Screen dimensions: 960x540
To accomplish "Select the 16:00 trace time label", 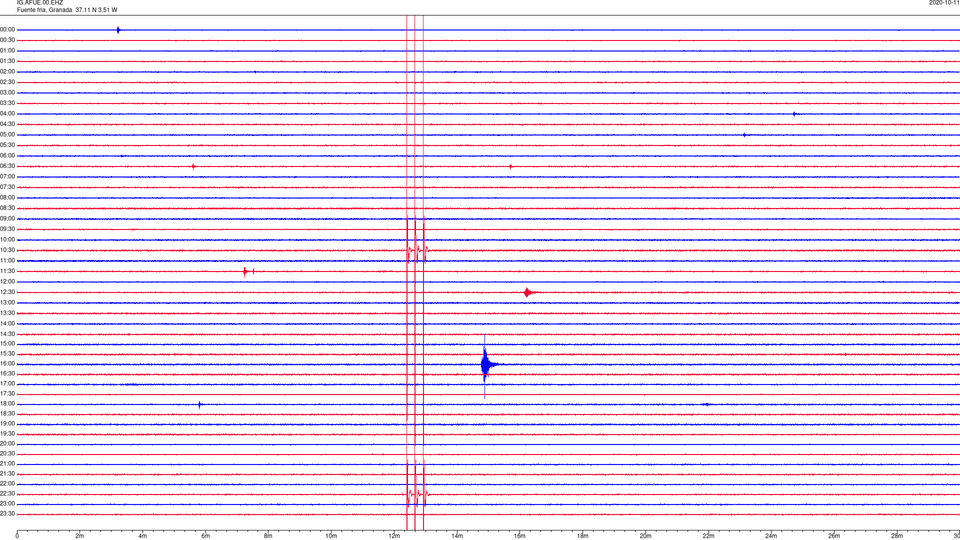I will pos(8,364).
